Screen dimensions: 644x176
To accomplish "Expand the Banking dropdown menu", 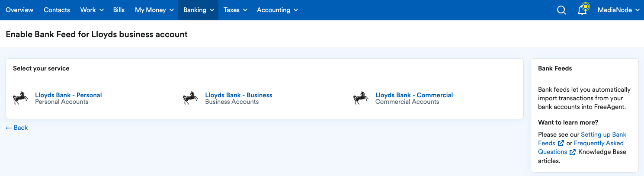I will coord(199,10).
